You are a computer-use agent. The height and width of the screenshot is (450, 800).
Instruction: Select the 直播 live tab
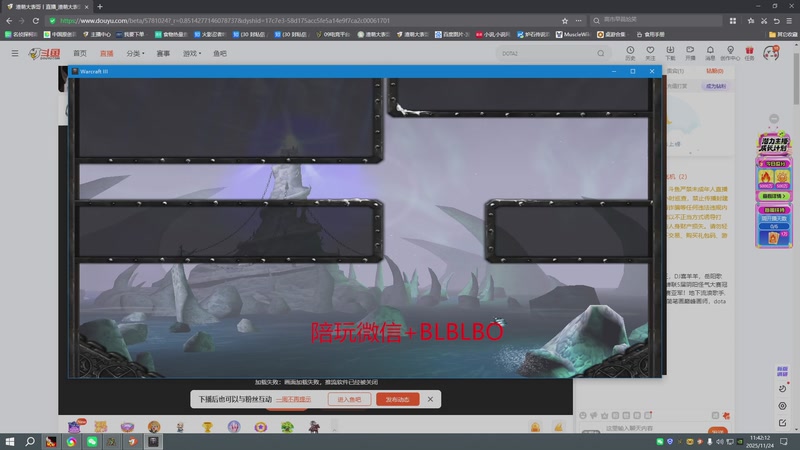(x=107, y=53)
